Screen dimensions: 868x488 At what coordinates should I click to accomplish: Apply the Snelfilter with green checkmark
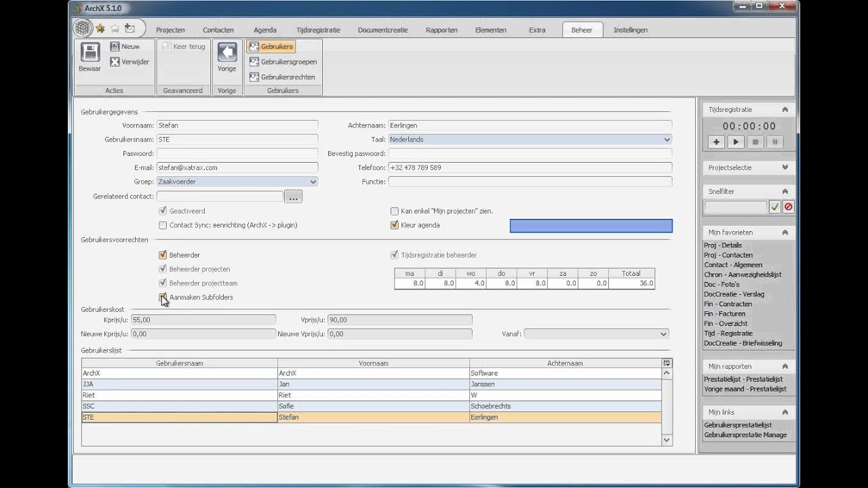click(x=775, y=207)
